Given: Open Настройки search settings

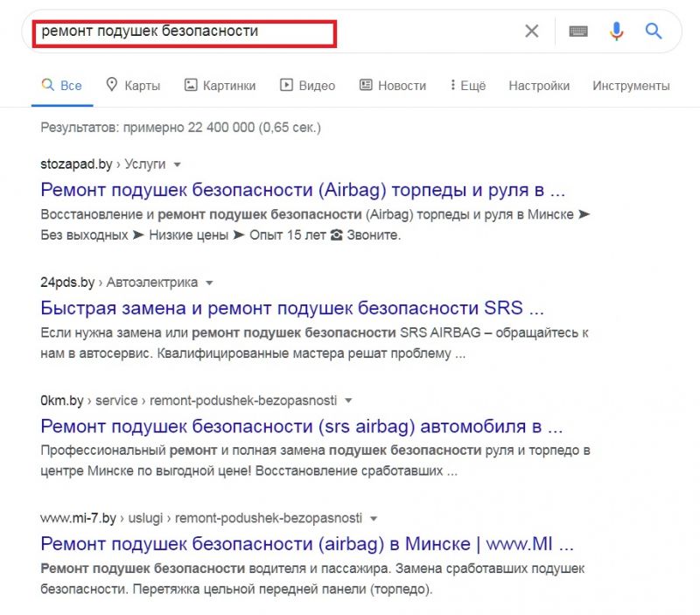Looking at the screenshot, I should click(539, 86).
